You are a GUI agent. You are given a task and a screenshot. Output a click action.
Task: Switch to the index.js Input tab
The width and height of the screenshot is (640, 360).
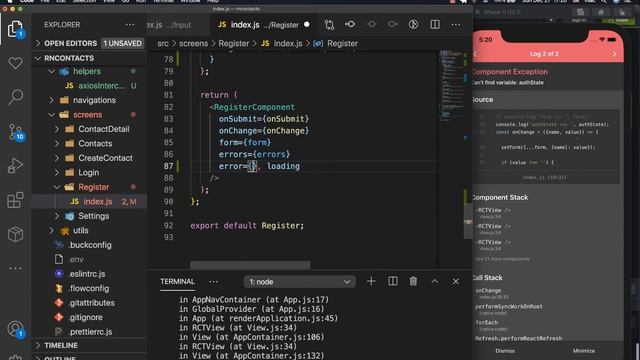point(178,25)
